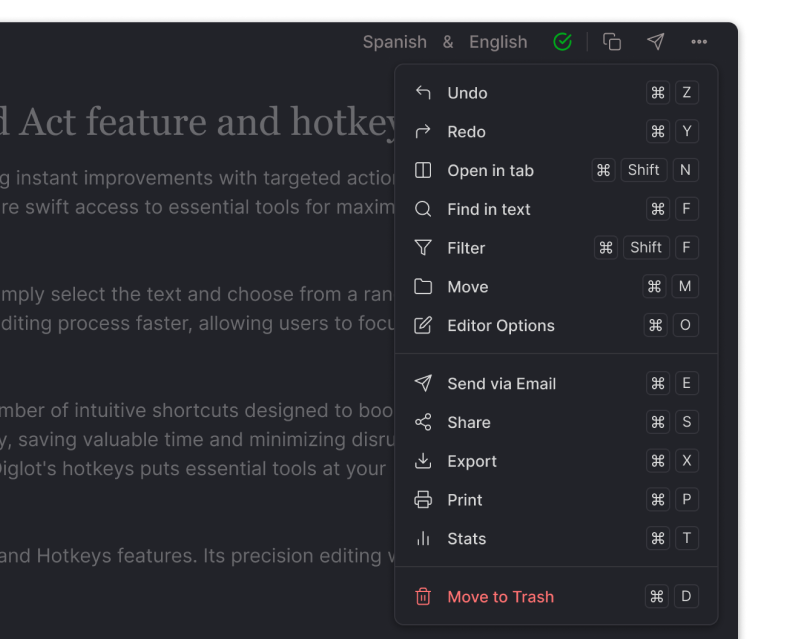This screenshot has height=639, width=798.
Task: Open Stats from the menu
Action: click(x=556, y=538)
